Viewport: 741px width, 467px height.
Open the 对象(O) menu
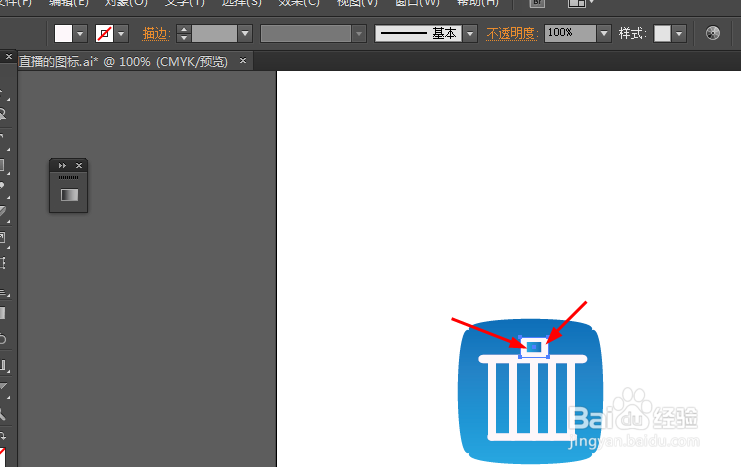coord(126,3)
